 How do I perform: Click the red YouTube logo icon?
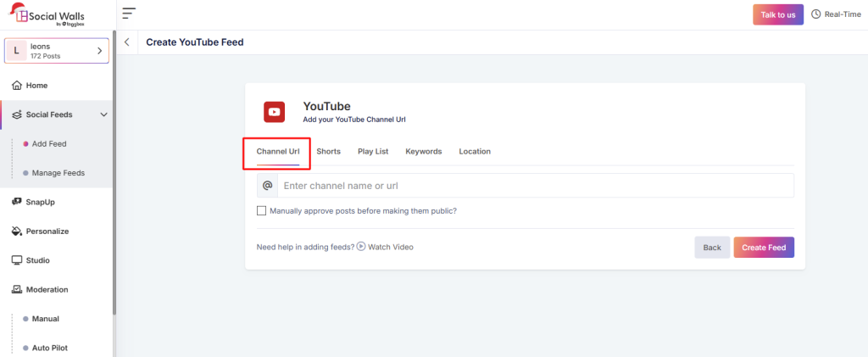[274, 112]
